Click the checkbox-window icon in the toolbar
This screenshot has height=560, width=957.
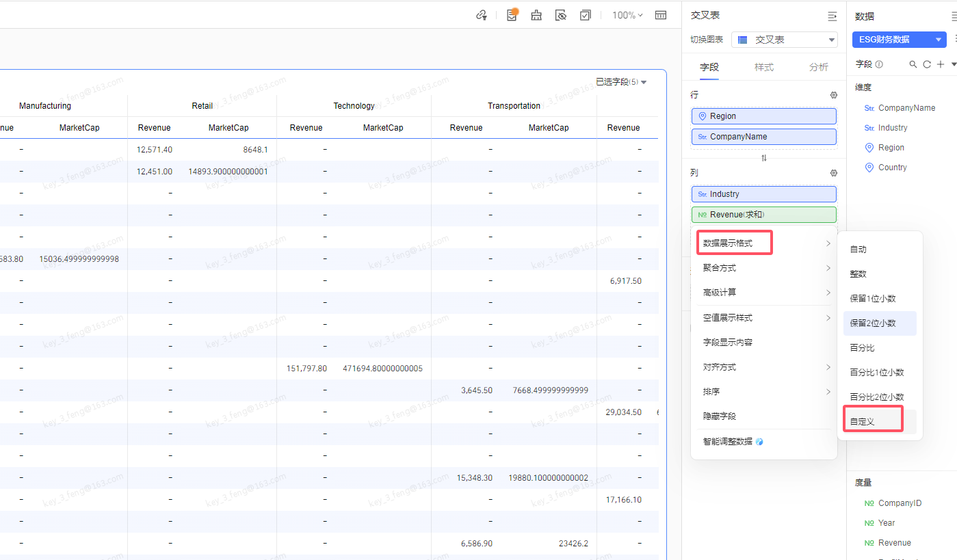pyautogui.click(x=586, y=15)
